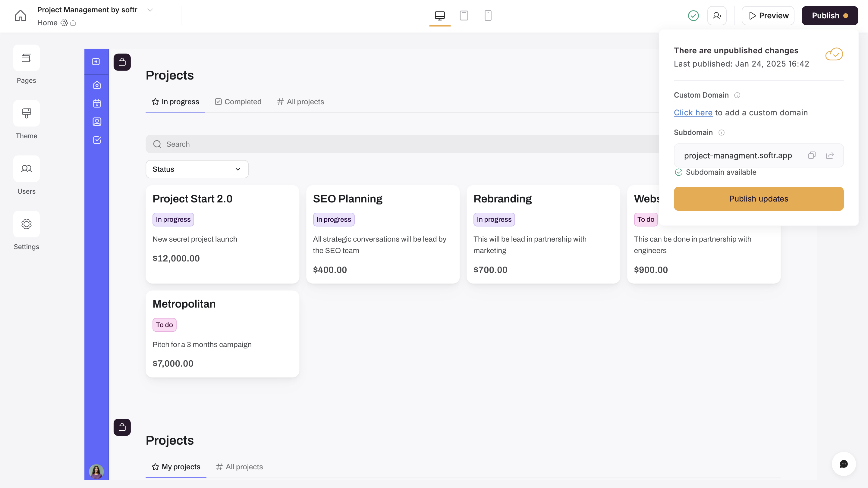Open subdomain in new tab icon
Viewport: 868px width, 488px height.
click(830, 155)
